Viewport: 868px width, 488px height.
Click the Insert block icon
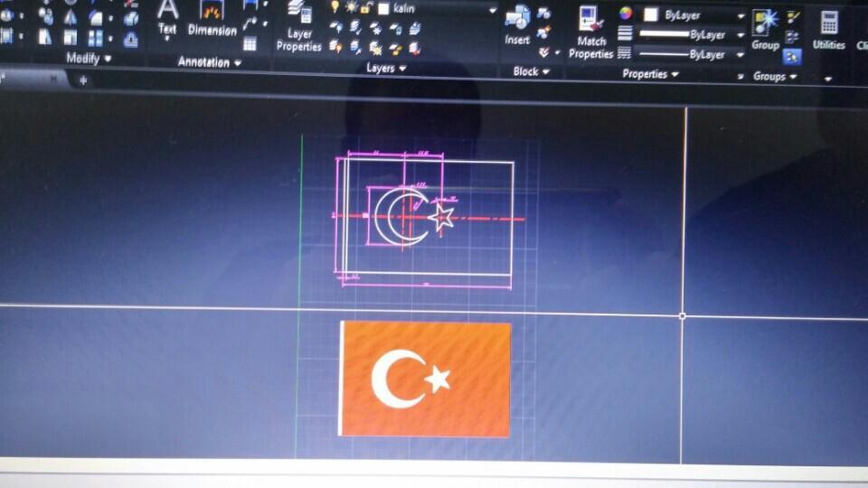[x=517, y=25]
